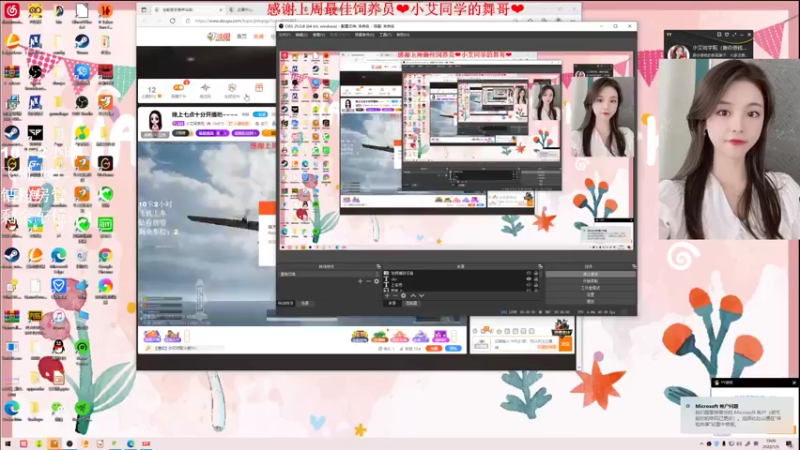Click the top button in OBS controls dock

pos(590,274)
